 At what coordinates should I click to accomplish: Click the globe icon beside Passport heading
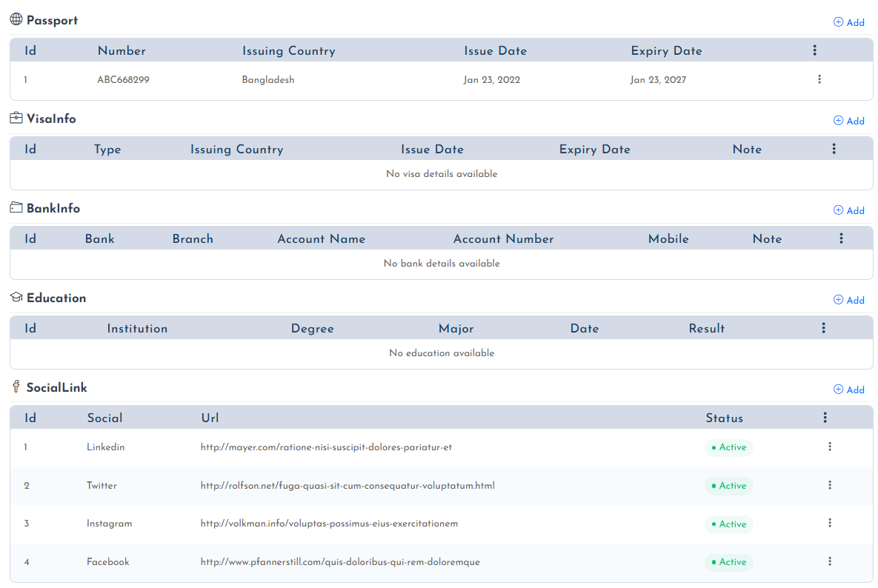[16, 19]
